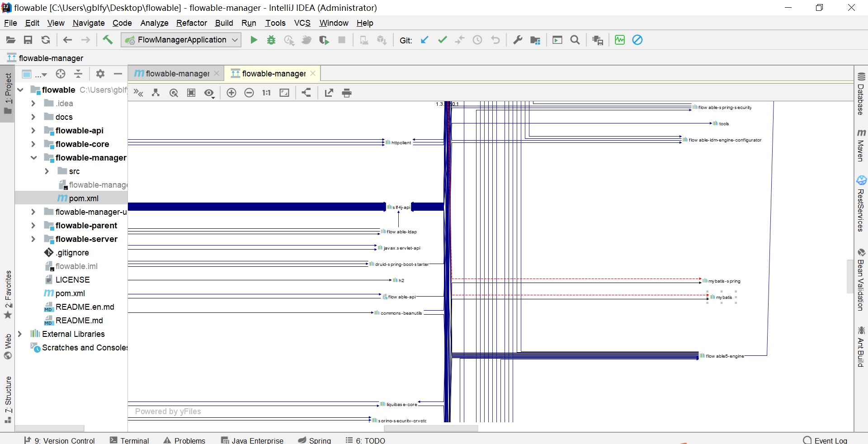868x444 pixels.
Task: Start debugging with the bug icon
Action: point(271,40)
